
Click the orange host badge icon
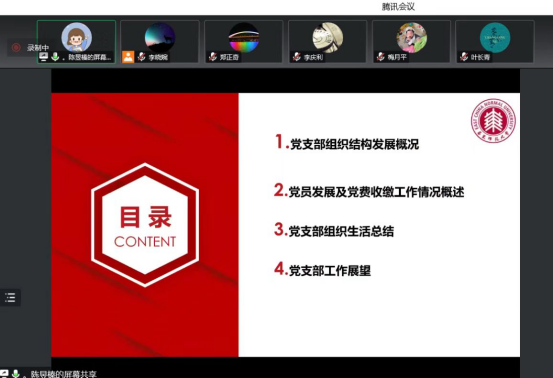[128, 57]
